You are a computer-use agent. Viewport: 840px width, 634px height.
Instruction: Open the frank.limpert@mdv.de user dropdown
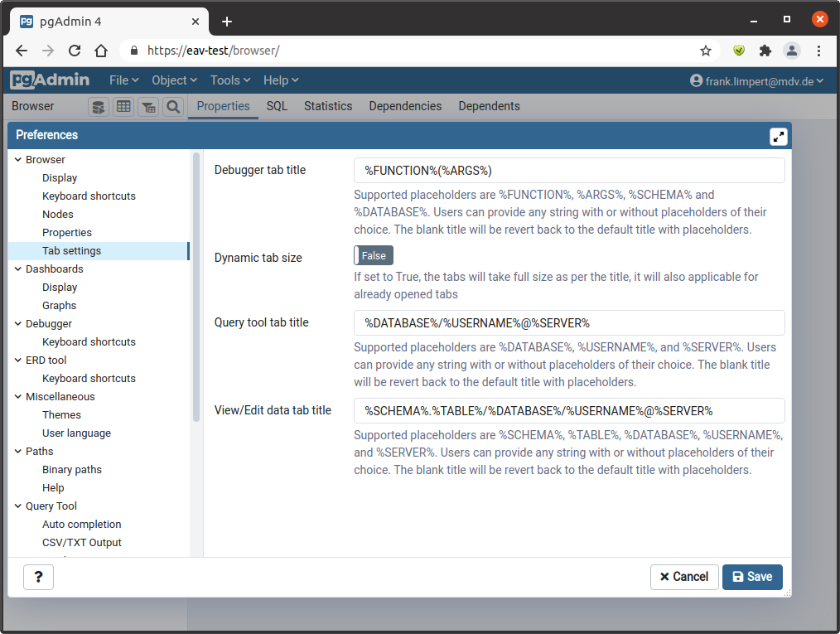pos(757,81)
